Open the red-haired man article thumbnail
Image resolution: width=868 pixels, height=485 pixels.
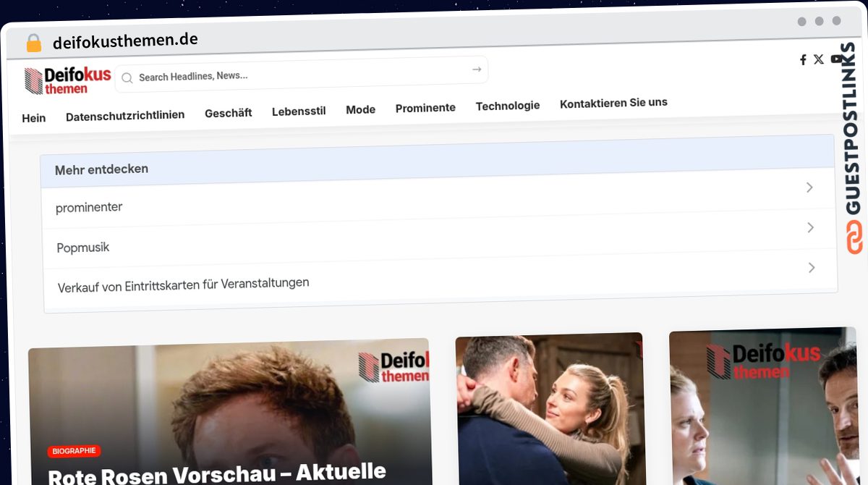(230, 413)
